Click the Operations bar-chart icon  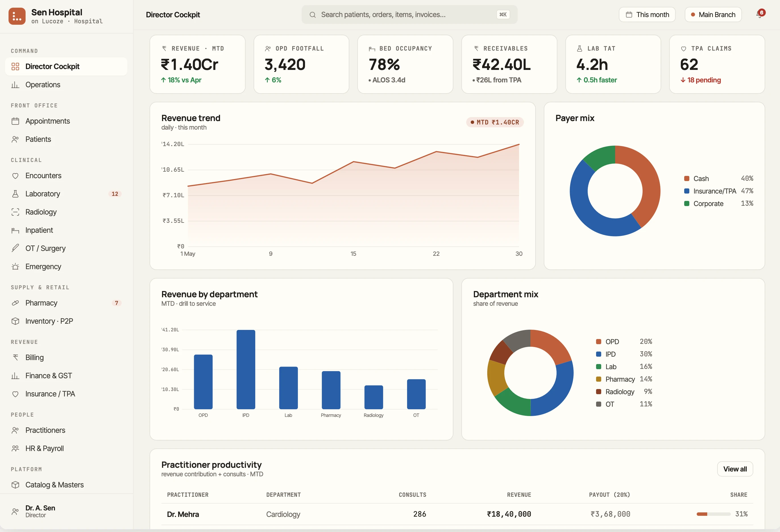pos(15,85)
